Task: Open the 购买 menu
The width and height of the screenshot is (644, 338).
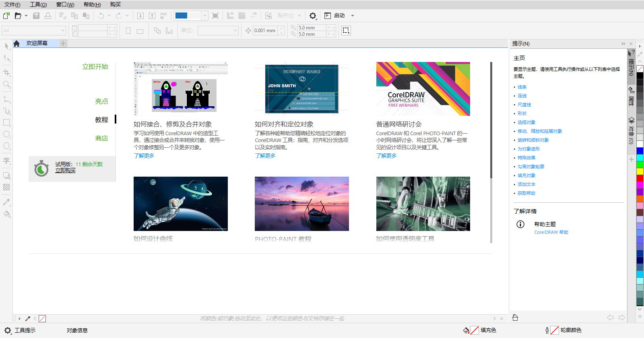Action: tap(116, 4)
